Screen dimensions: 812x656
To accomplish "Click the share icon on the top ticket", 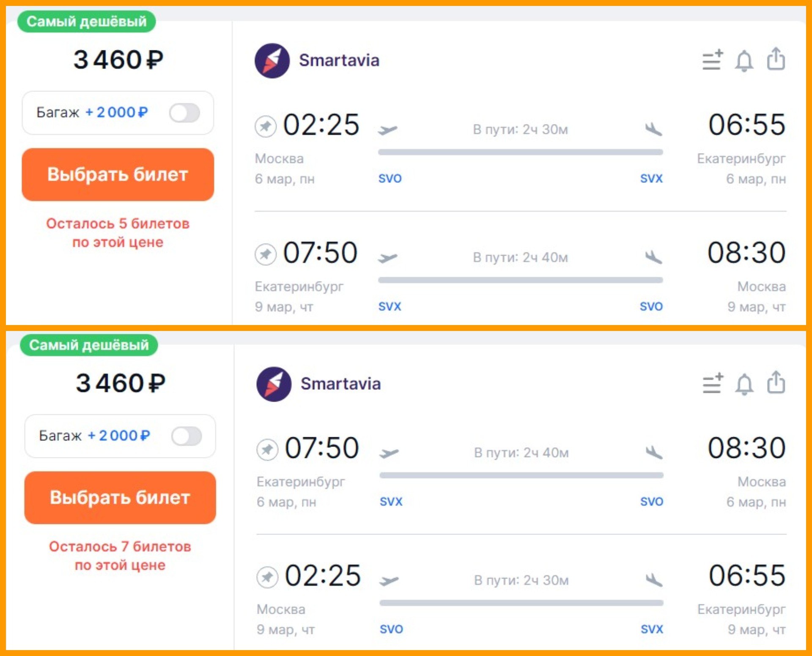I will pos(776,59).
